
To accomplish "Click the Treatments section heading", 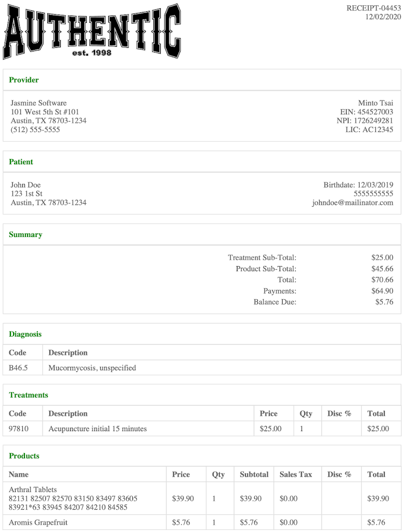I will click(x=29, y=395).
